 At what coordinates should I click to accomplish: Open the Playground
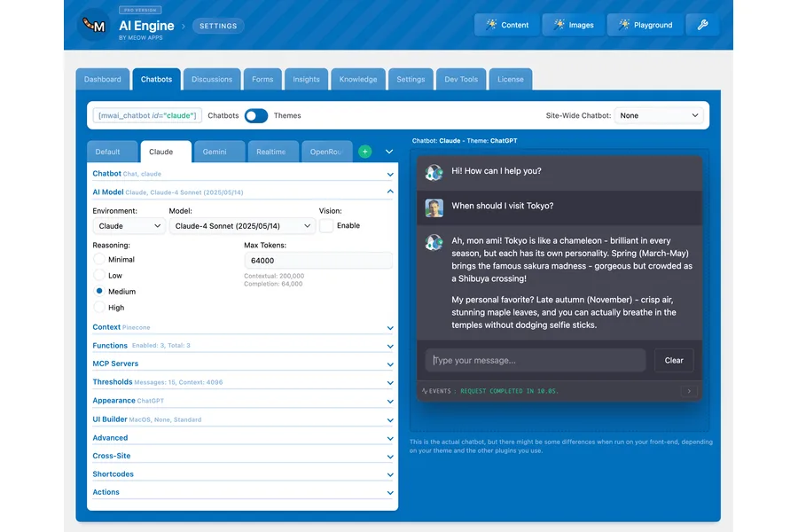pyautogui.click(x=645, y=25)
